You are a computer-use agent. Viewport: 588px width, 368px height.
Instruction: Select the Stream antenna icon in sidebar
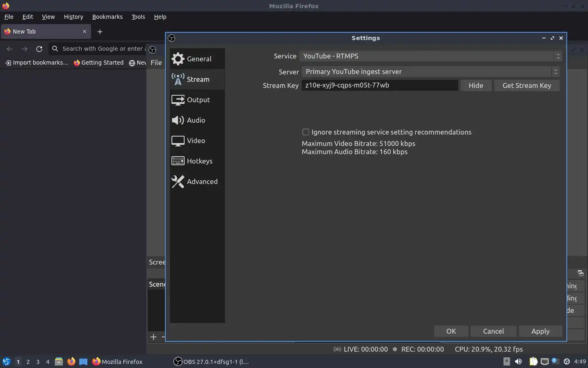click(x=178, y=79)
